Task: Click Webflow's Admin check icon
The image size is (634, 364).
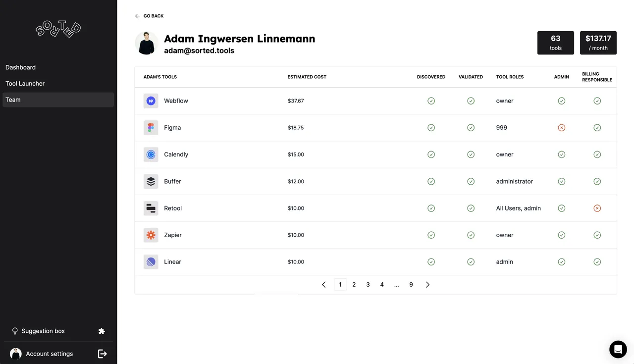Action: (x=562, y=101)
